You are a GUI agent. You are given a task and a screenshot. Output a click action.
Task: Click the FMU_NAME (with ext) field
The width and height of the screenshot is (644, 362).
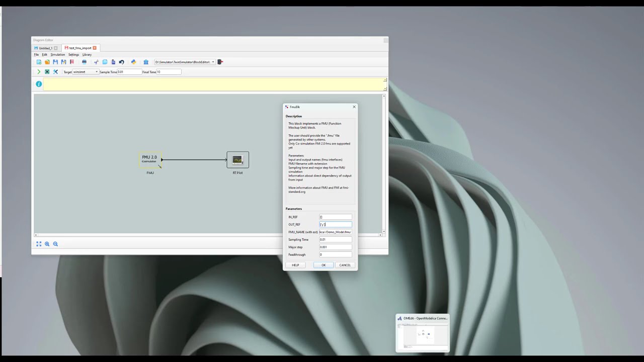point(336,232)
